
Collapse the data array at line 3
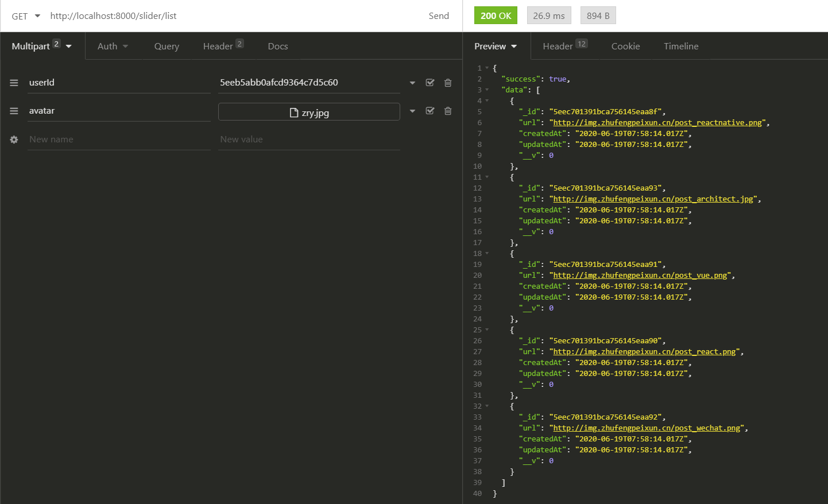tap(487, 90)
